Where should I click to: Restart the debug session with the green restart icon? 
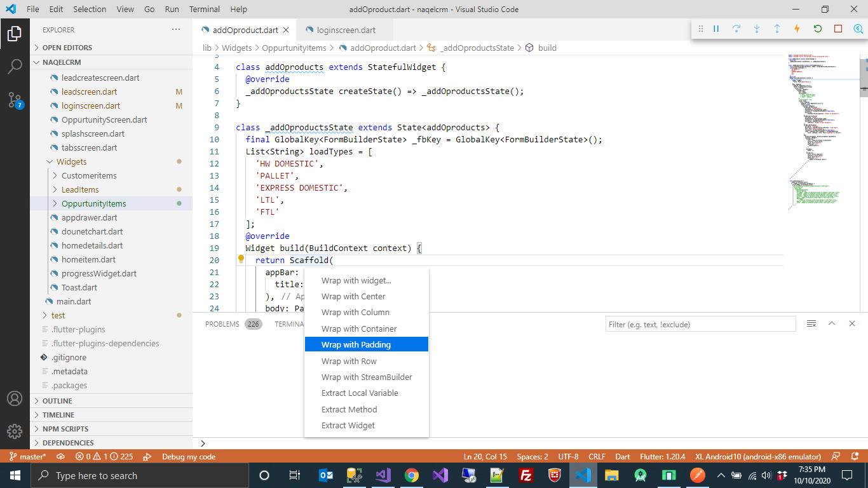pos(817,29)
